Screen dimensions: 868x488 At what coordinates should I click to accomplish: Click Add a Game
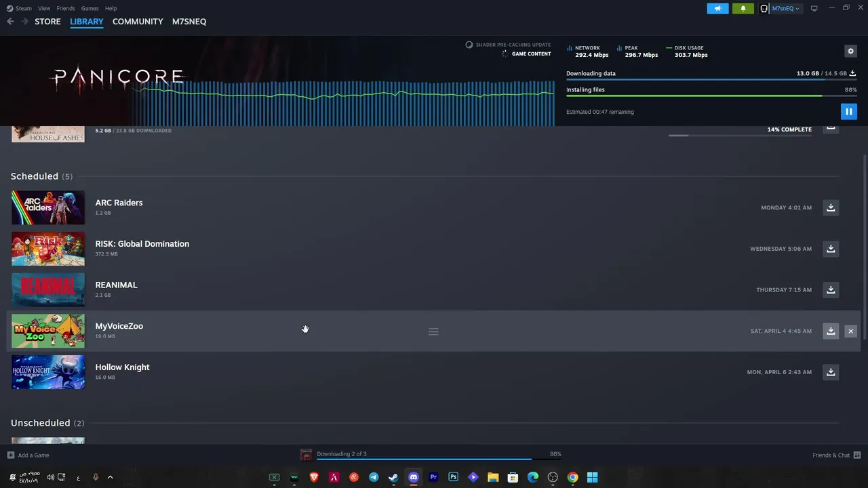click(28, 455)
